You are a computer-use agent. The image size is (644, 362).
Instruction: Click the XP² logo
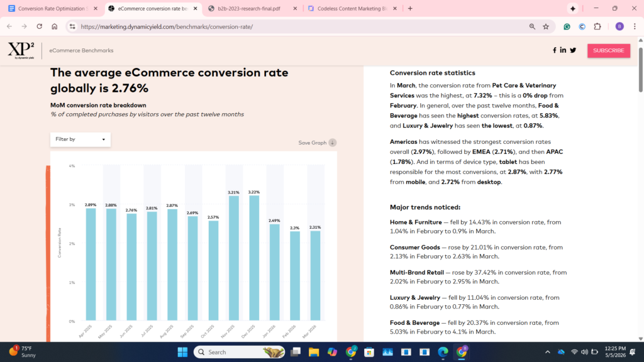point(21,50)
